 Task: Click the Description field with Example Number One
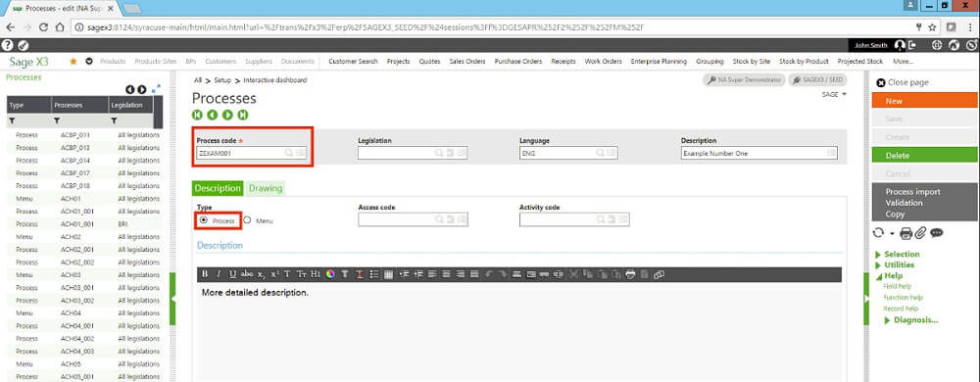tap(759, 153)
